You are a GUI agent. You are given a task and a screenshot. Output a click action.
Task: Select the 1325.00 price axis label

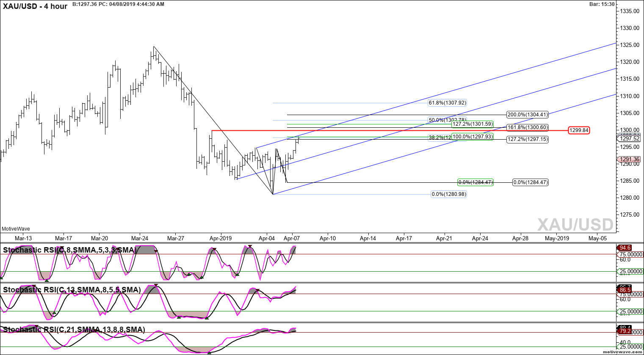pyautogui.click(x=630, y=45)
